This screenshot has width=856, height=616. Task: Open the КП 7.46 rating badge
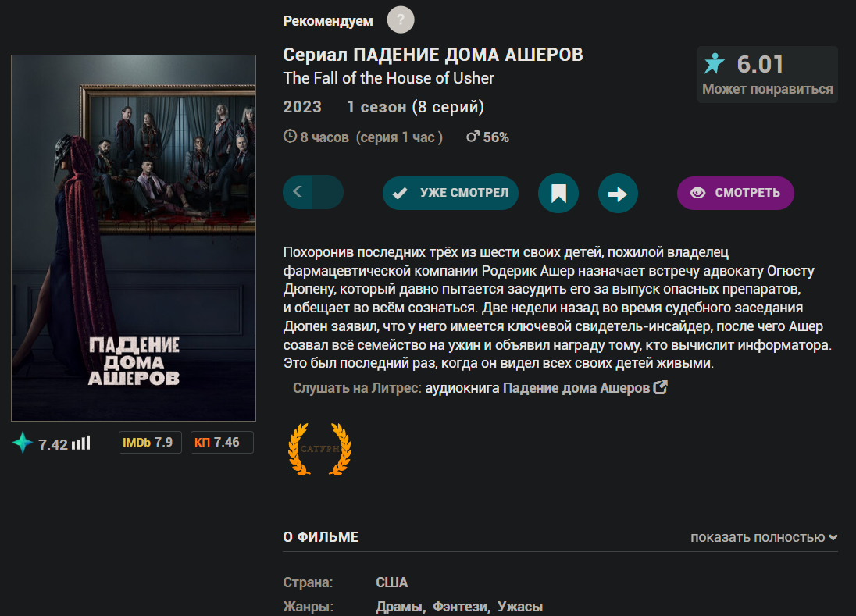pos(222,443)
